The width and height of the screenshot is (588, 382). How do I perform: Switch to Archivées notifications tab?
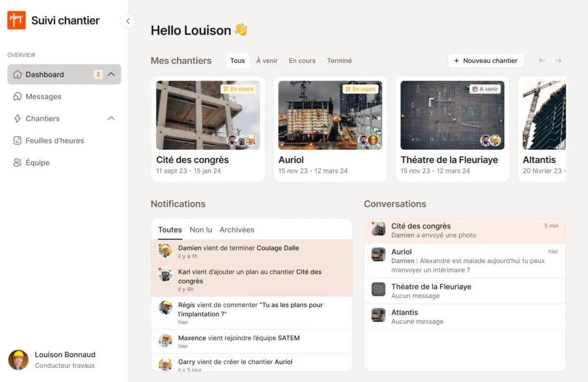237,230
